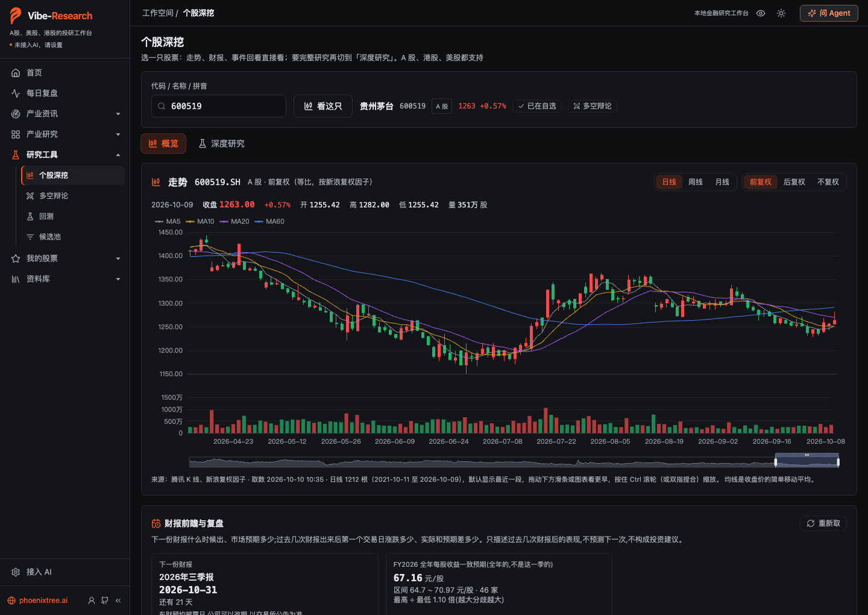The height and width of the screenshot is (615, 868).
Task: Expand the 产业研究 menu arrow
Action: click(x=118, y=134)
